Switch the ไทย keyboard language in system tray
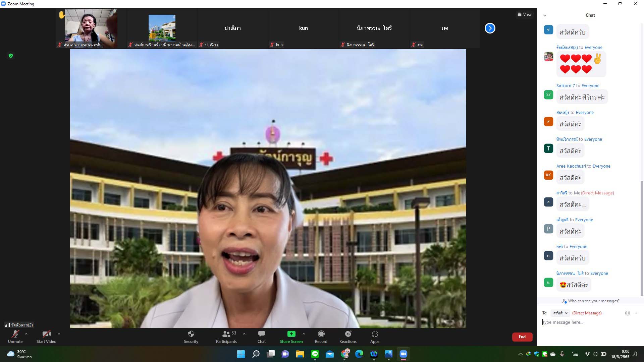This screenshot has width=644, height=362. 574,354
